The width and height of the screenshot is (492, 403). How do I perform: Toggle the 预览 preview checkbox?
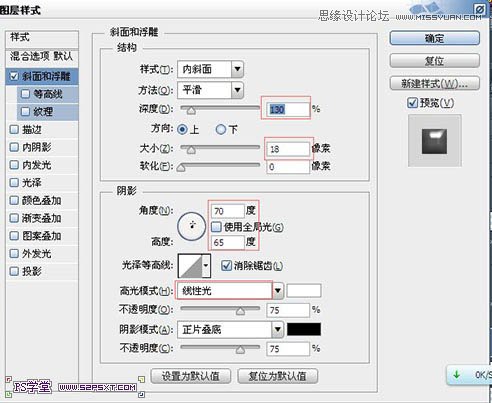coord(412,103)
